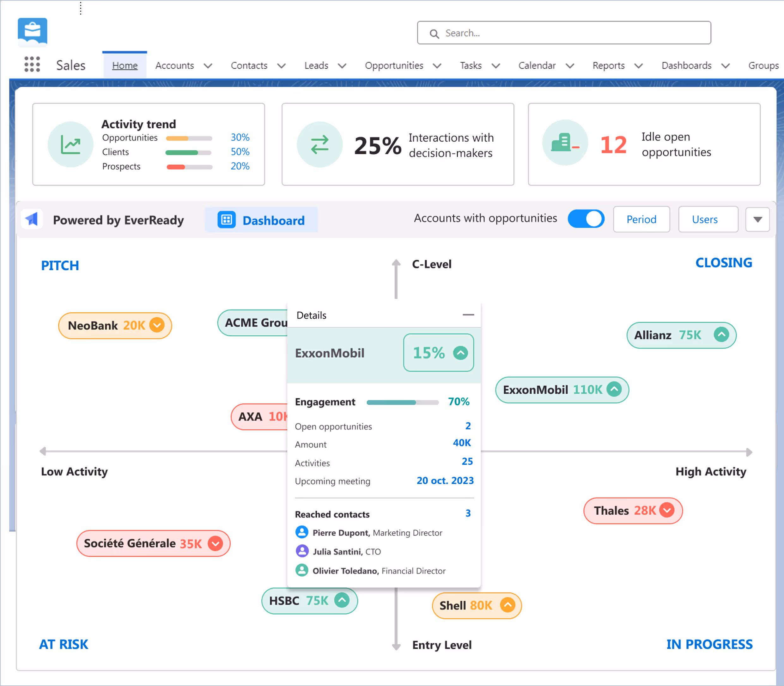Expand the Calendar tab dropdown chevron
Screen dimensions: 784x686
click(x=570, y=66)
